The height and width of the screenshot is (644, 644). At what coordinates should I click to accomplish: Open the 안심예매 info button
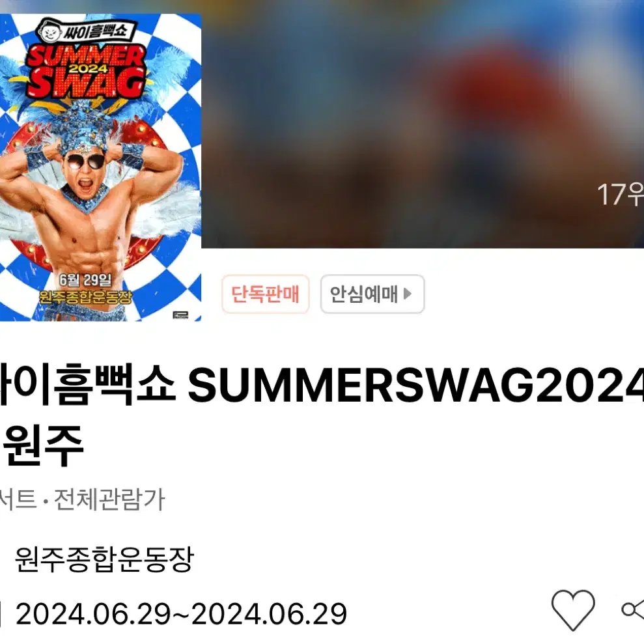372,294
